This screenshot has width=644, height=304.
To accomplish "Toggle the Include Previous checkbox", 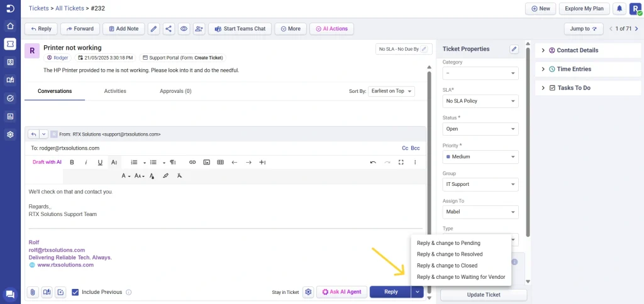I will (x=75, y=292).
